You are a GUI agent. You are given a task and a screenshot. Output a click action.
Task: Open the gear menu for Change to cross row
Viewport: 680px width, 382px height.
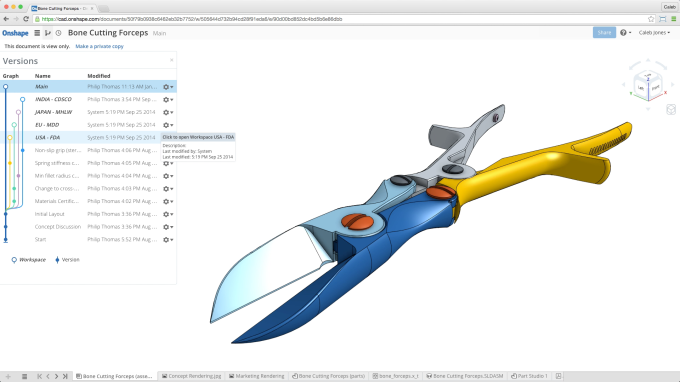168,189
